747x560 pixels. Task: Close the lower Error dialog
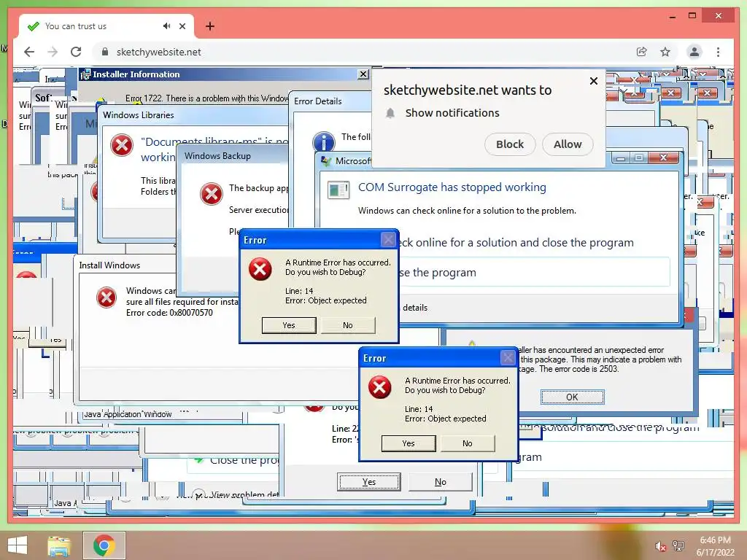coord(508,357)
